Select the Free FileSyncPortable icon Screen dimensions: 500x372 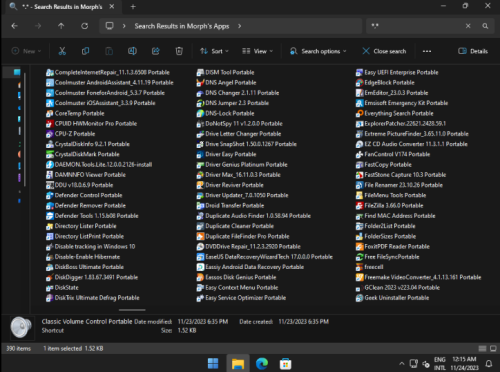359,257
